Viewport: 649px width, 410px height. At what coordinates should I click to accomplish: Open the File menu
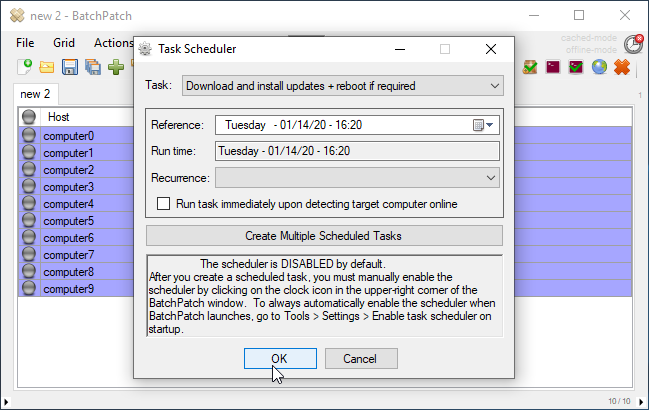(x=25, y=43)
